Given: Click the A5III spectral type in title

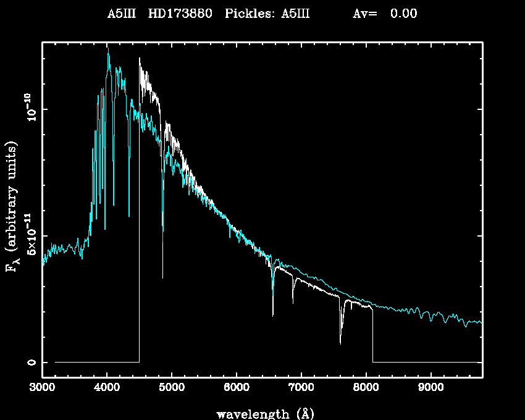Looking at the screenshot, I should [122, 14].
